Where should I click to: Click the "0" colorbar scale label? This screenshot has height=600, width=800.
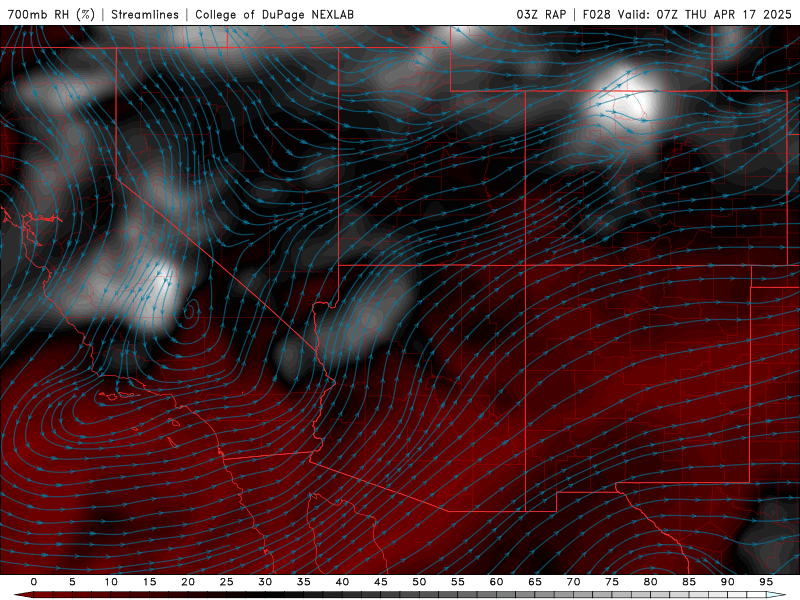pyautogui.click(x=34, y=582)
